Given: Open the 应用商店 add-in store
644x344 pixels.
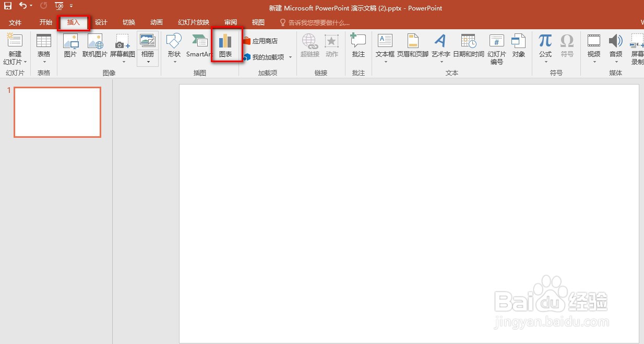Looking at the screenshot, I should click(x=260, y=41).
